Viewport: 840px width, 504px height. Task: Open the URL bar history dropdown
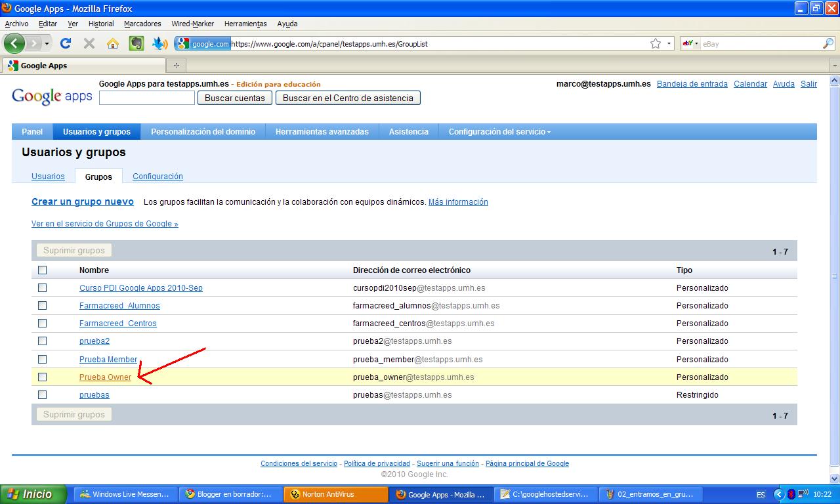pos(669,44)
